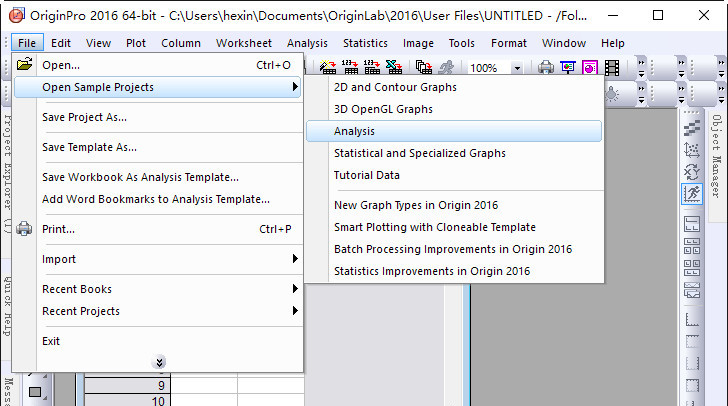Click the Import Wizard toolbar icon
The image size is (728, 406).
coord(328,67)
